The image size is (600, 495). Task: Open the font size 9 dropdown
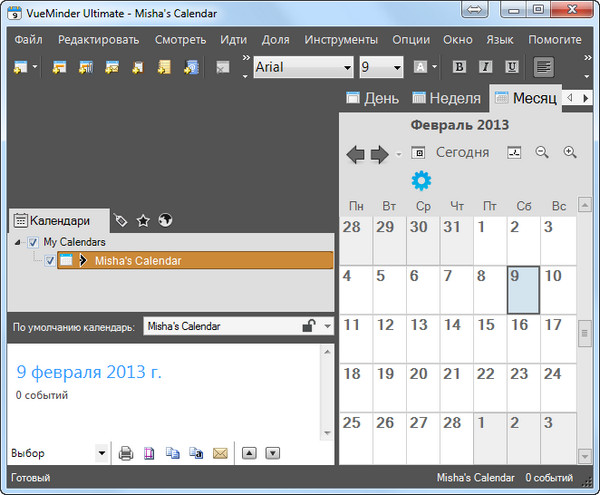point(397,67)
